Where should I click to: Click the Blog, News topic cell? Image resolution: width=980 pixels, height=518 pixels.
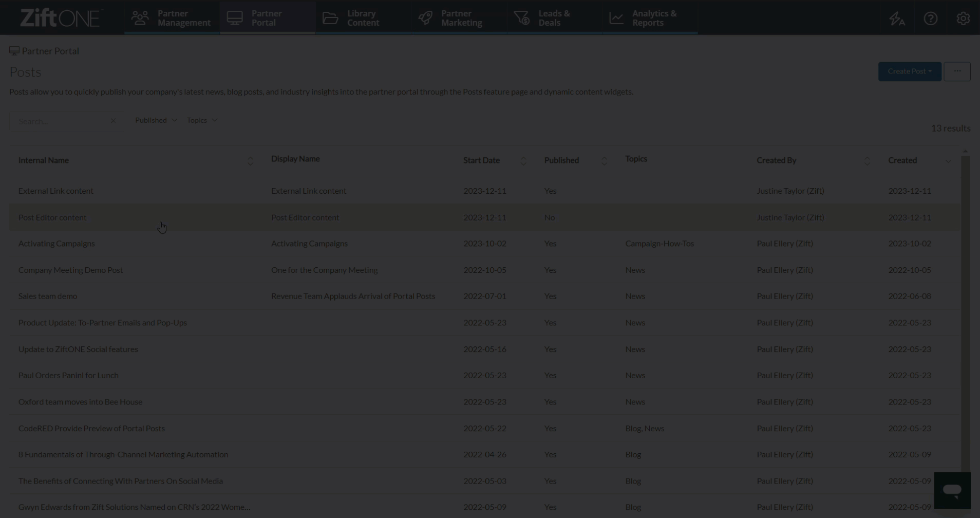tap(645, 428)
